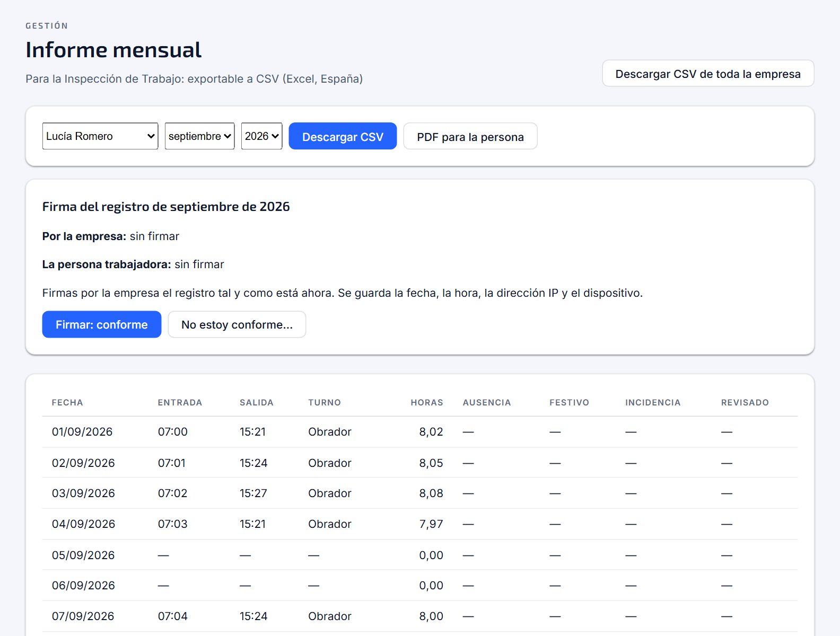Click entry time 07:01 on 02/09/2026
The image size is (840, 636).
(x=172, y=463)
